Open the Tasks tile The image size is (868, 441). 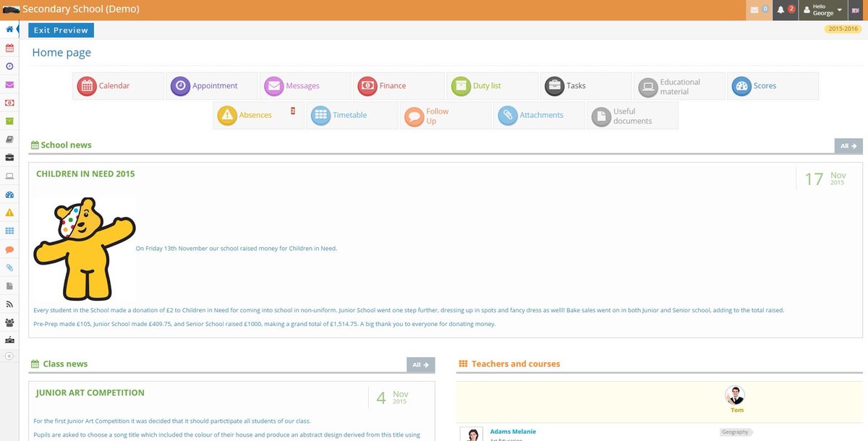click(x=586, y=86)
